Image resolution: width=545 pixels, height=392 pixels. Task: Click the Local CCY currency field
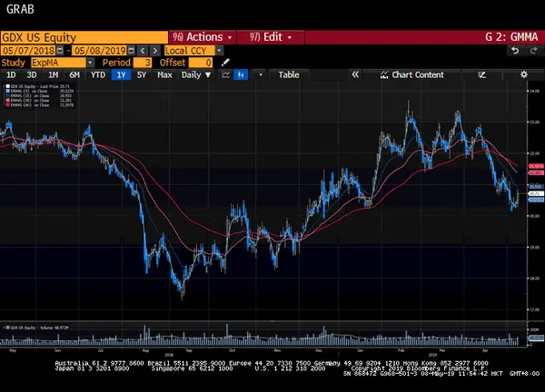pyautogui.click(x=190, y=51)
